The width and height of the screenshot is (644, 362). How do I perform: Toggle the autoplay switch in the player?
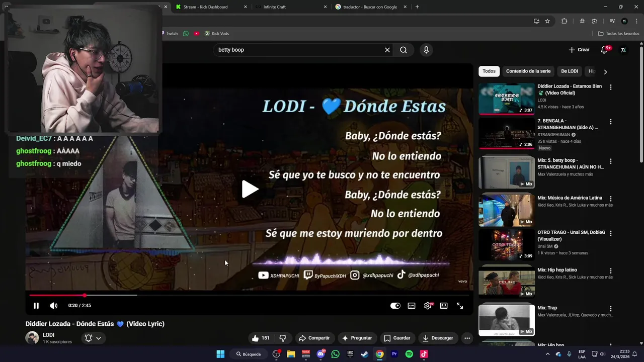[395, 306]
